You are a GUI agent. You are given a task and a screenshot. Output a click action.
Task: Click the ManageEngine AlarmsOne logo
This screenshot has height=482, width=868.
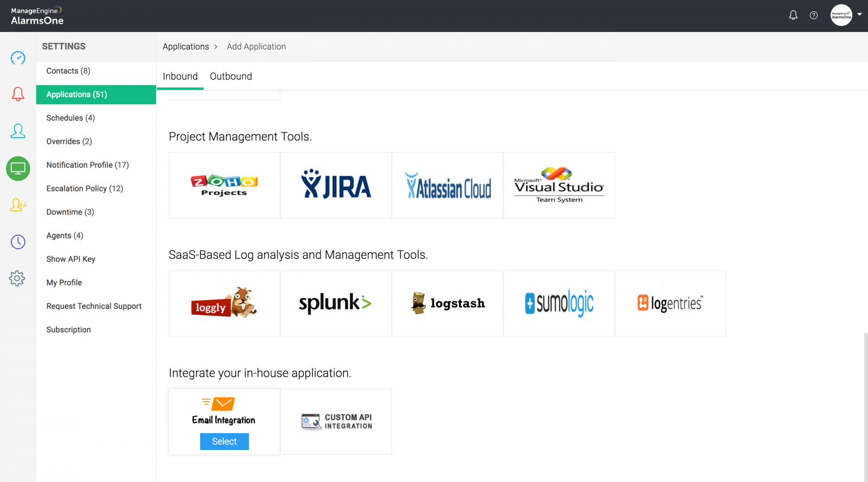(37, 16)
